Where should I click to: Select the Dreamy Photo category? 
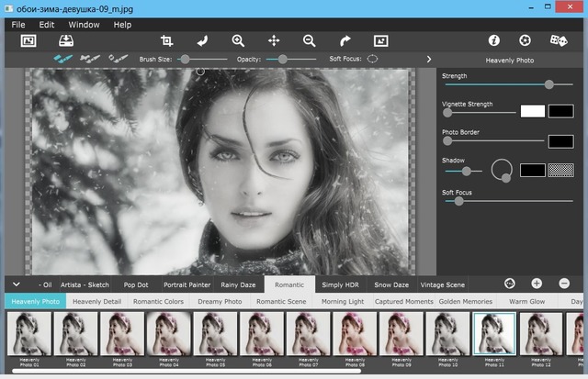[x=219, y=301]
